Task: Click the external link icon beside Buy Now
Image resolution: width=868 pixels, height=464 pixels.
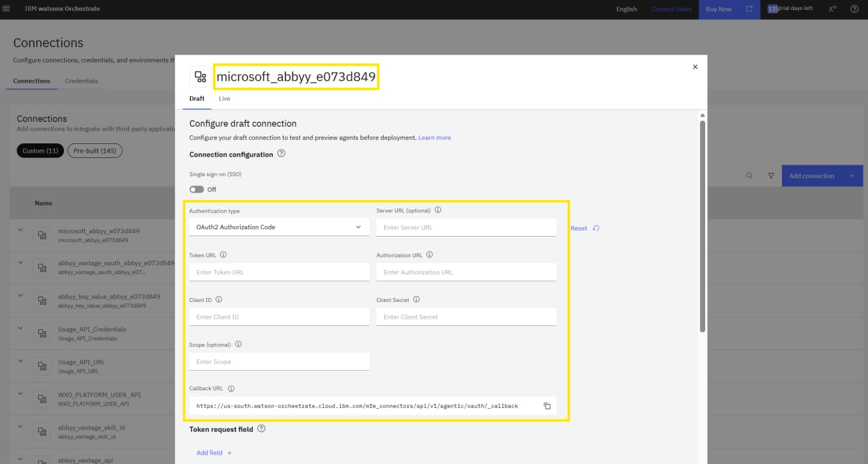Action: click(749, 9)
